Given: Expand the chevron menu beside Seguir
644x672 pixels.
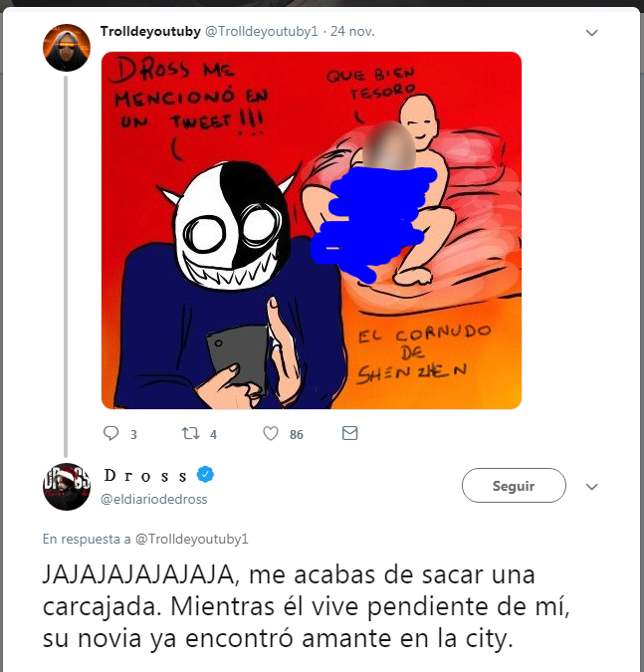Looking at the screenshot, I should click(x=591, y=487).
